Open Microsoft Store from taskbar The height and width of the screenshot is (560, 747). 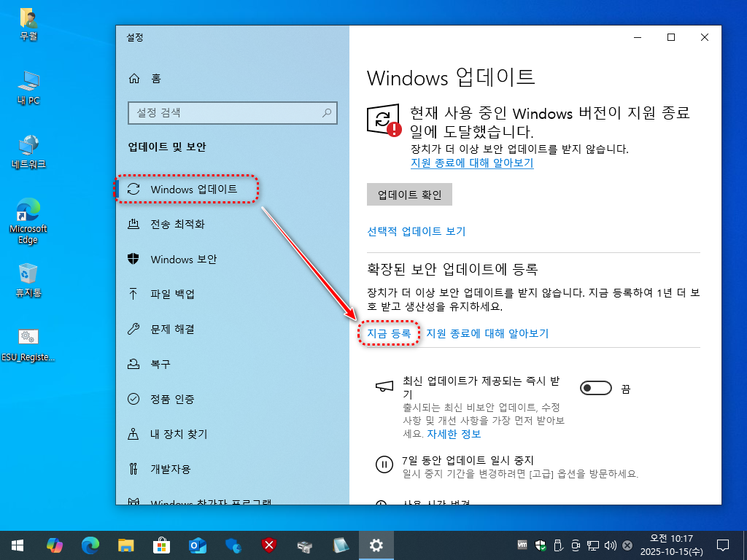click(161, 545)
